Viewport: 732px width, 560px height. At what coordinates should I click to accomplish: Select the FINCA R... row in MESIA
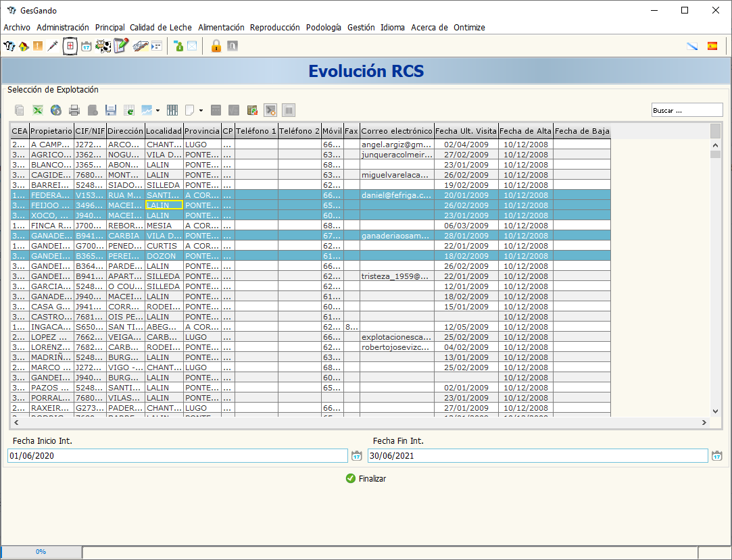point(310,226)
